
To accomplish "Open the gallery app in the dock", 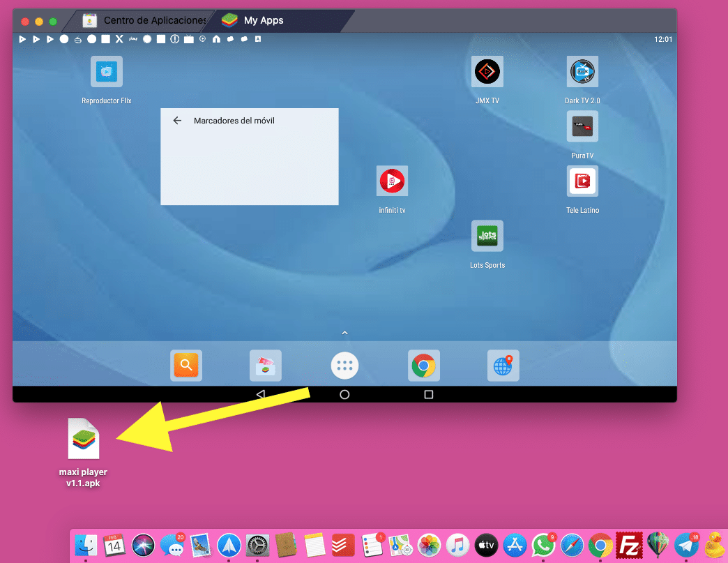I will click(266, 365).
